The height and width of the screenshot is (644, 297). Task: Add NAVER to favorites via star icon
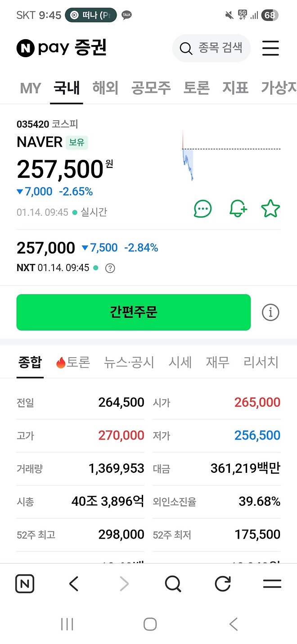[270, 209]
